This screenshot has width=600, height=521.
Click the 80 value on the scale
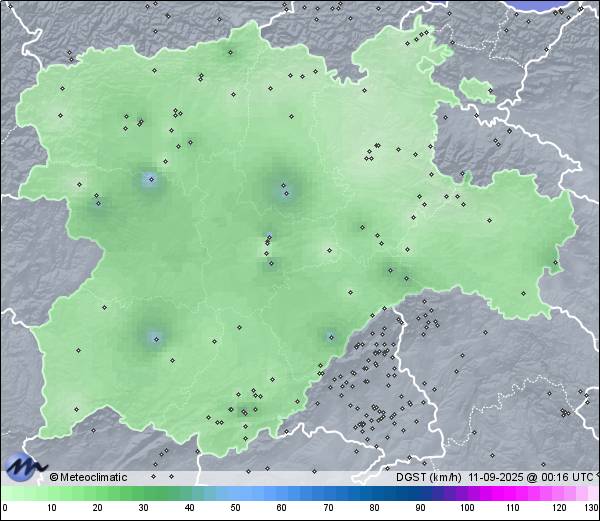(x=375, y=508)
